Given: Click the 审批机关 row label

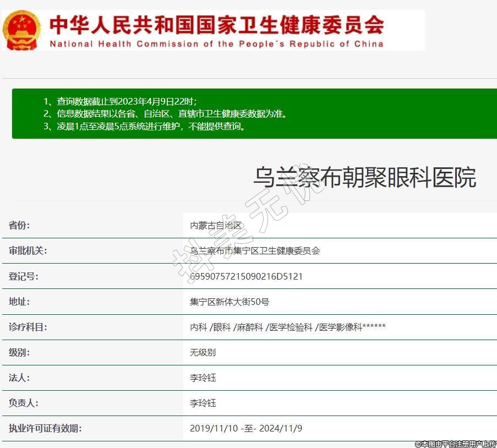Looking at the screenshot, I should click(28, 250).
